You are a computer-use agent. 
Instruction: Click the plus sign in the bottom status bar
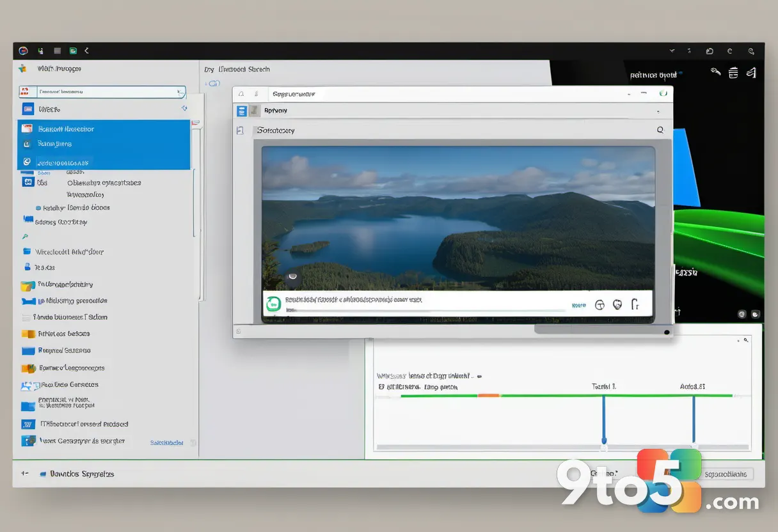click(x=24, y=474)
